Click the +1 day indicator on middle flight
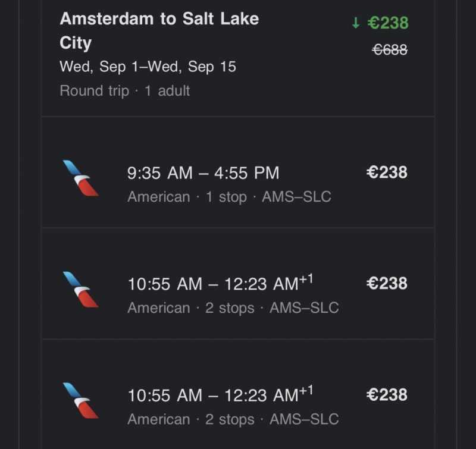 click(x=306, y=278)
